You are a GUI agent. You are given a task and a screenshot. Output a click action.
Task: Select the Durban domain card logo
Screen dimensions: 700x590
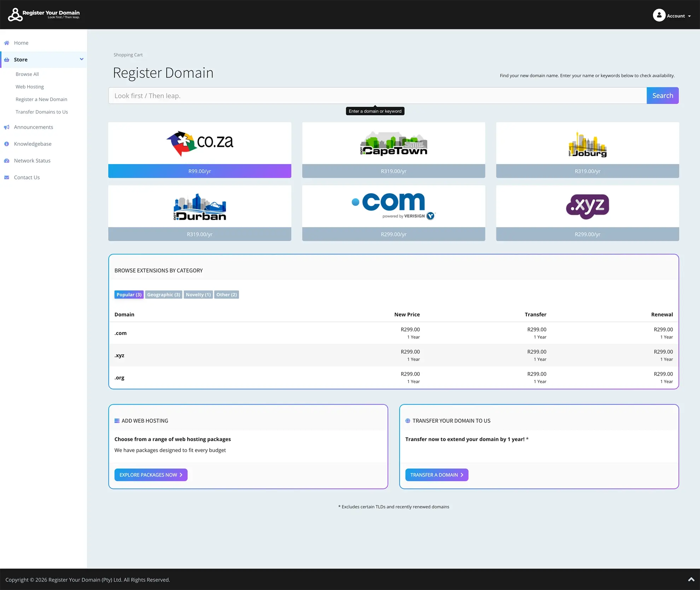200,207
